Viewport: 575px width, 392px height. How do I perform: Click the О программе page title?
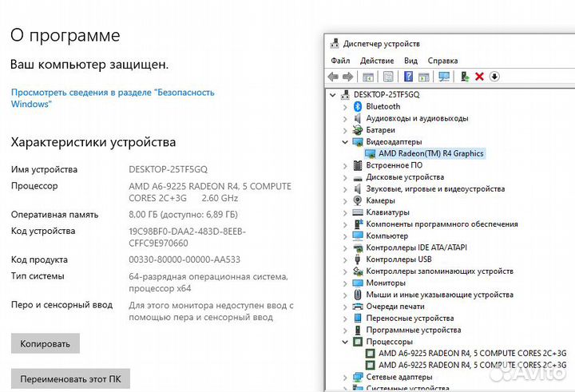pos(65,36)
